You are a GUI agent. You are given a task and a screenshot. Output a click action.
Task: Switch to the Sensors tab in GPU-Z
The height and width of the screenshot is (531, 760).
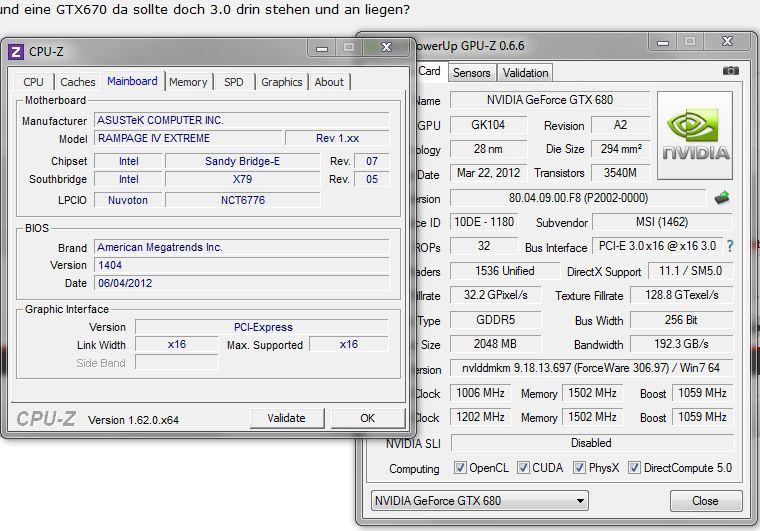tap(472, 73)
